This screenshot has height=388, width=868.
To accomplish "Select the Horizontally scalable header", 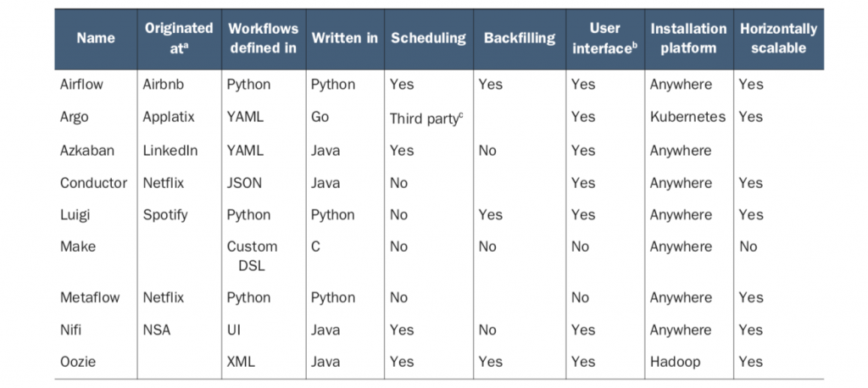I will tap(778, 38).
